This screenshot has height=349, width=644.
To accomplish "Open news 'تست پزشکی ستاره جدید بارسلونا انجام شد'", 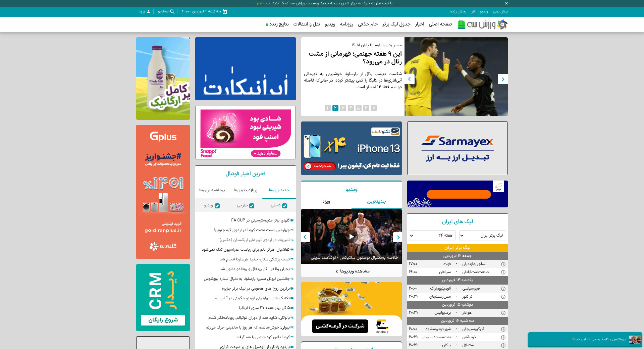I will pyautogui.click(x=255, y=259).
